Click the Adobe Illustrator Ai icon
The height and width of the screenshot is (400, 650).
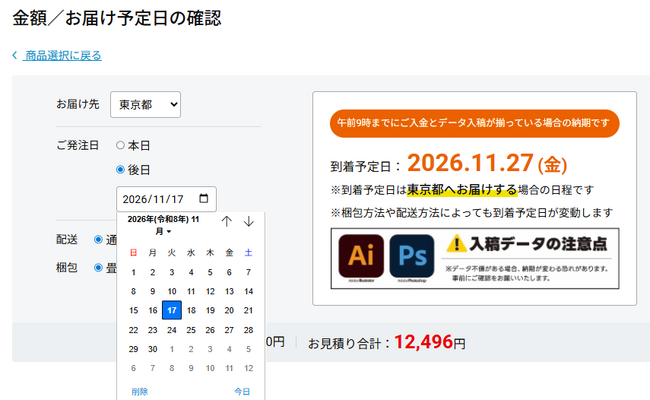[361, 256]
